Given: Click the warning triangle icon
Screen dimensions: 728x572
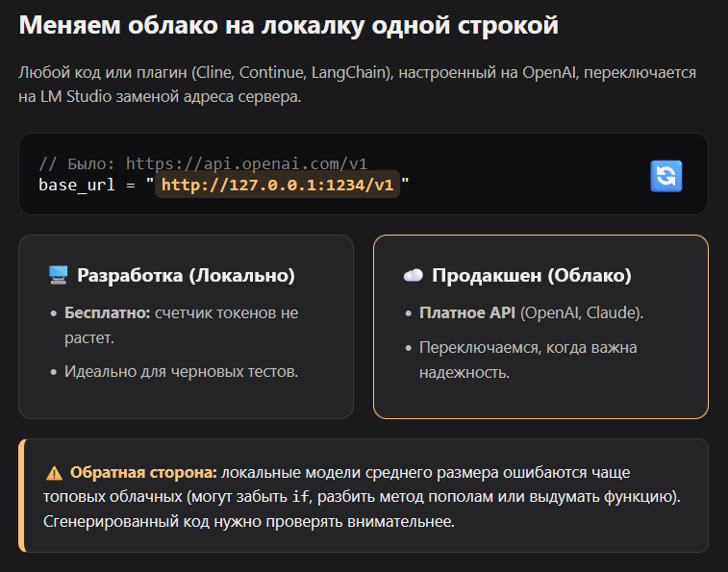Looking at the screenshot, I should point(54,473).
